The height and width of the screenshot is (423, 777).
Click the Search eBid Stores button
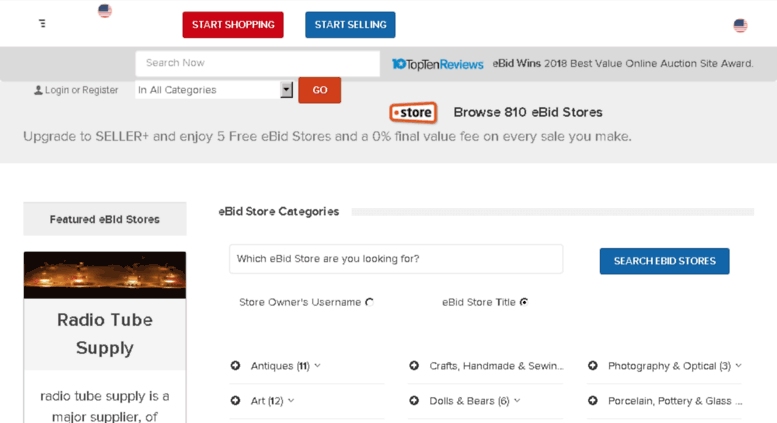(665, 261)
